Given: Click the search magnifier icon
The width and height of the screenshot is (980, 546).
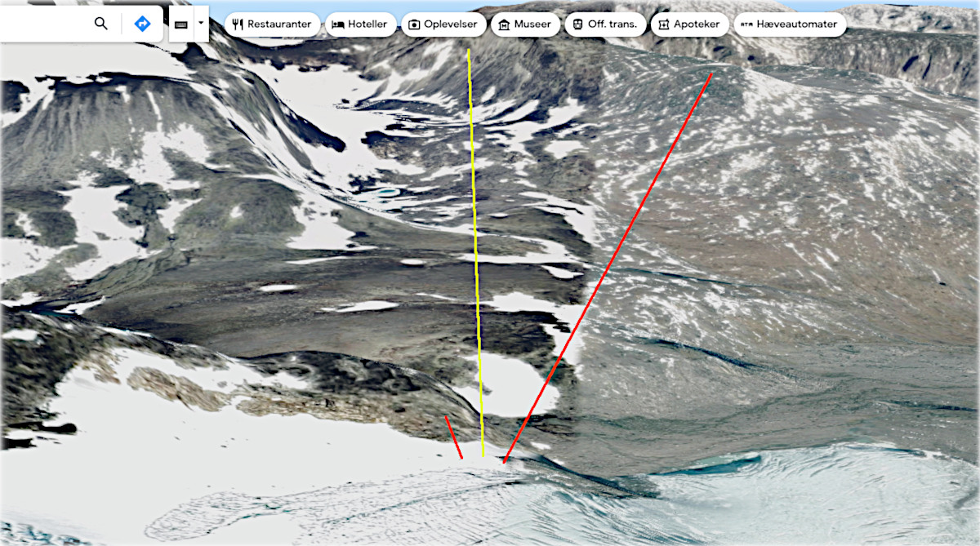Looking at the screenshot, I should [x=101, y=24].
